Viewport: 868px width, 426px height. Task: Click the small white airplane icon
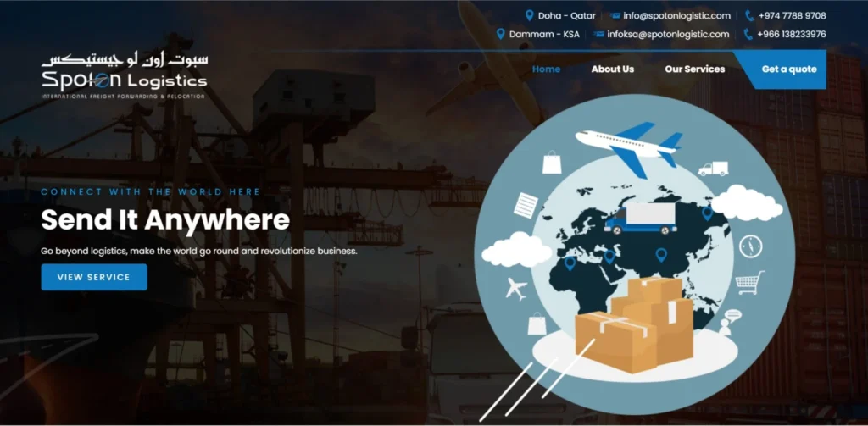pyautogui.click(x=516, y=289)
